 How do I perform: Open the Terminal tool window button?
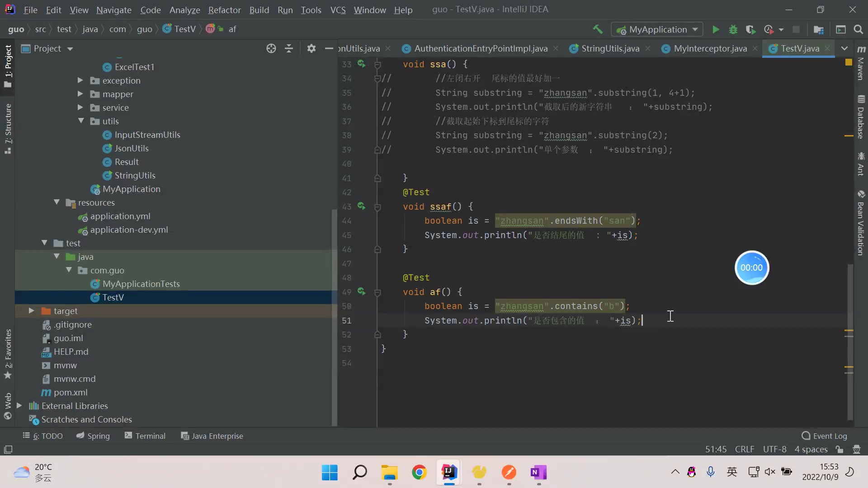145,436
